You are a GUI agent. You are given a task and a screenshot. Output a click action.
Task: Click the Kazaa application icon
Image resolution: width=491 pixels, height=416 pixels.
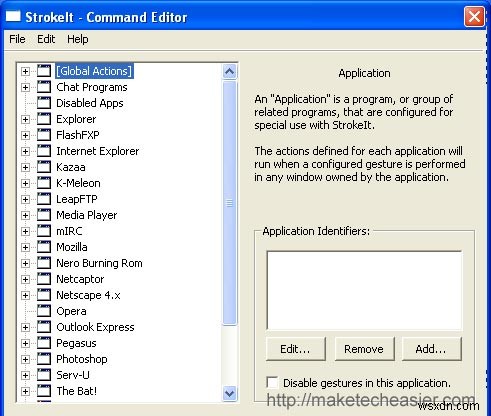coord(44,167)
